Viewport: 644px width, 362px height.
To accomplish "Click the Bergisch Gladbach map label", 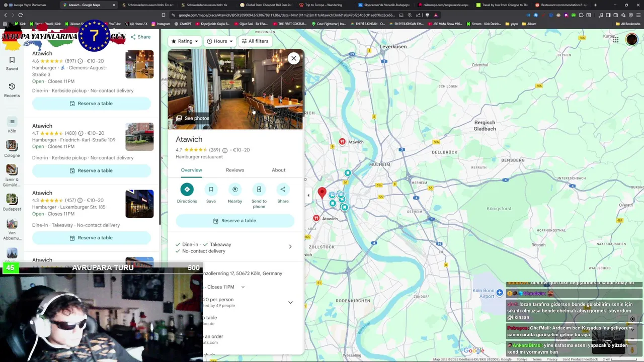I will pos(485,126).
